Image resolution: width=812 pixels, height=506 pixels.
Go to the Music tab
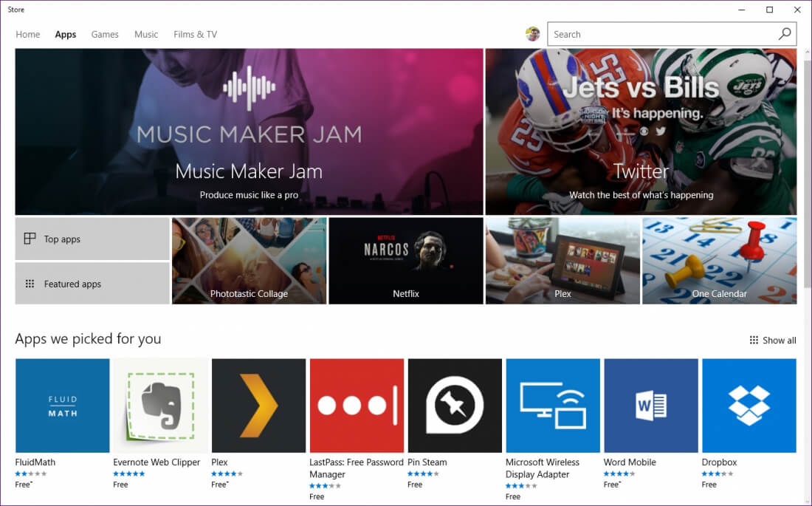pyautogui.click(x=146, y=34)
